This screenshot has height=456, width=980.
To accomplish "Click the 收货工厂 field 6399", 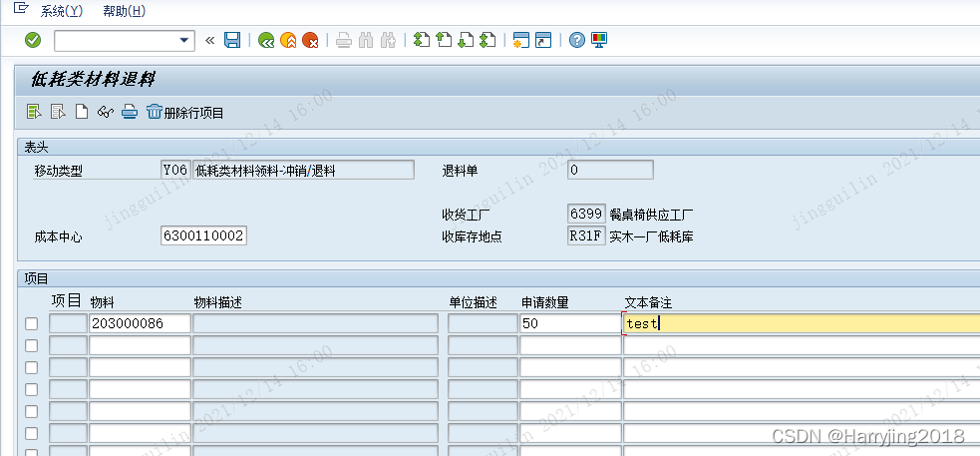I will pyautogui.click(x=586, y=214).
